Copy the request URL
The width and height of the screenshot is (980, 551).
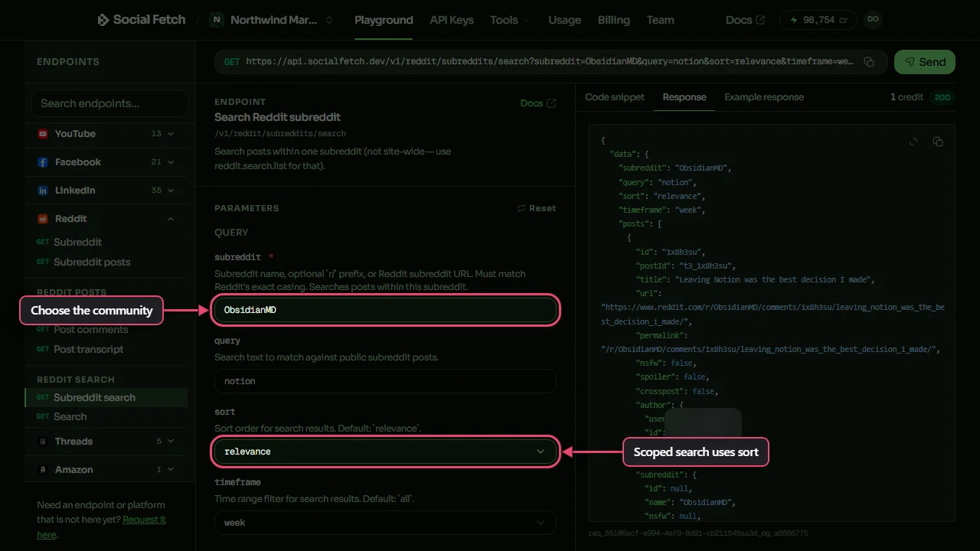(x=869, y=62)
